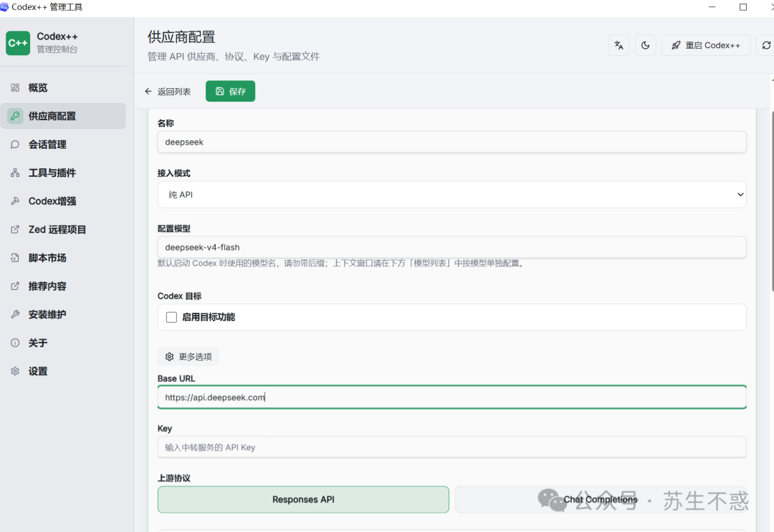Click the 会话管理 chat bubble icon

(15, 145)
